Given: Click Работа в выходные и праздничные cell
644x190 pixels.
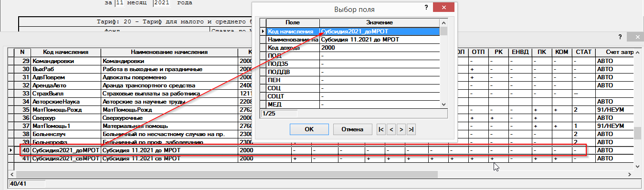Looking at the screenshot, I should (x=169, y=70).
